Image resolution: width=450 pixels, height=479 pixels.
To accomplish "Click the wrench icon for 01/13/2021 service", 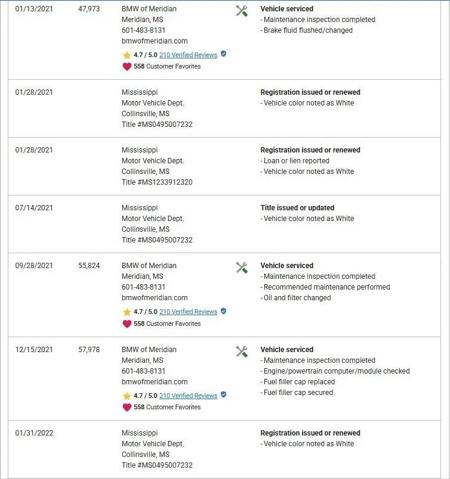I will [x=242, y=11].
